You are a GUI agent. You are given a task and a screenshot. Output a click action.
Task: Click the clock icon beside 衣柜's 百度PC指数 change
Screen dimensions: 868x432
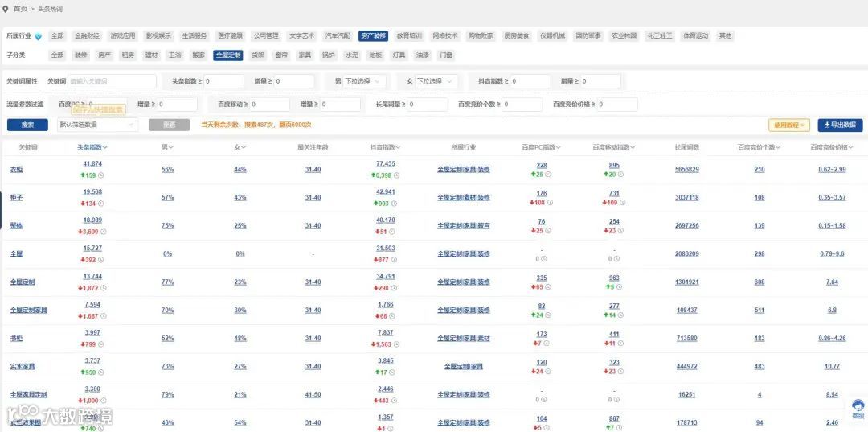pos(548,175)
